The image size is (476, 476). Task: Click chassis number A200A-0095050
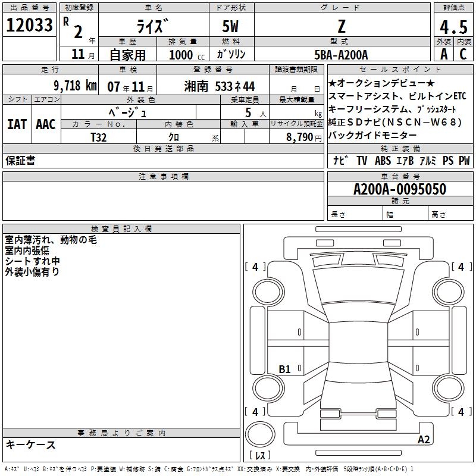400,189
